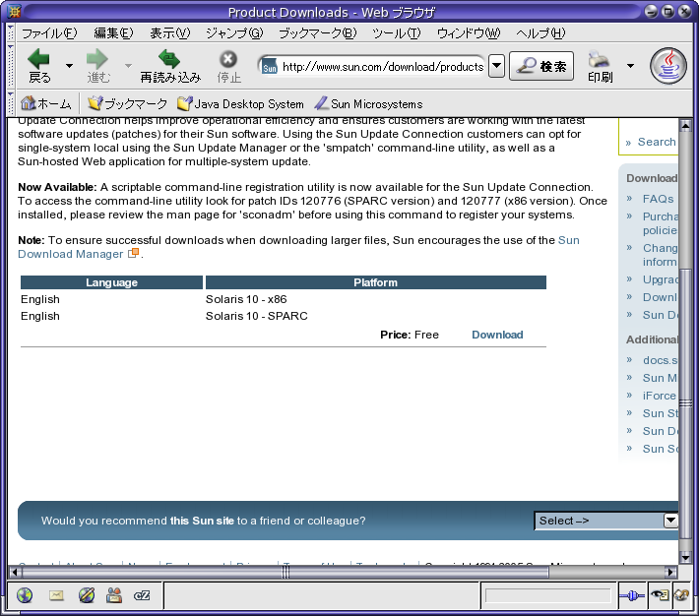The image size is (699, 616).
Task: Select the Solaris 10 - x86 row text
Action: pos(246,299)
